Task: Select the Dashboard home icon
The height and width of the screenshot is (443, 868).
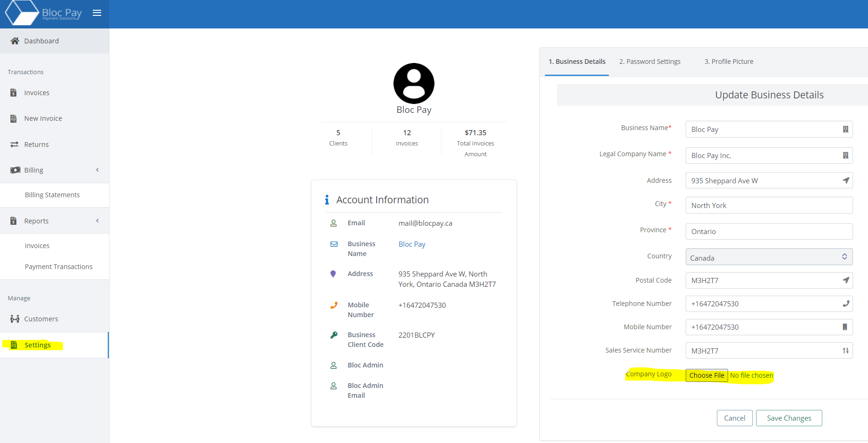Action: (x=14, y=41)
